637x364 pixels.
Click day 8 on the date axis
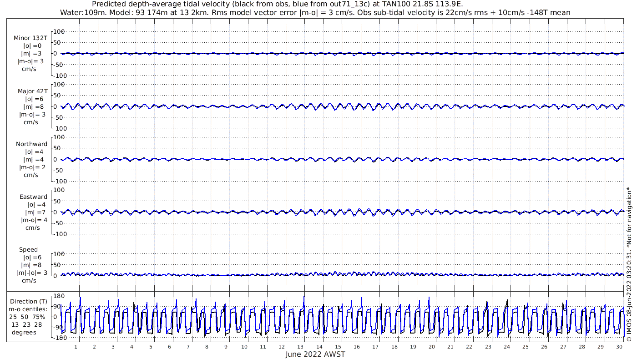click(207, 347)
